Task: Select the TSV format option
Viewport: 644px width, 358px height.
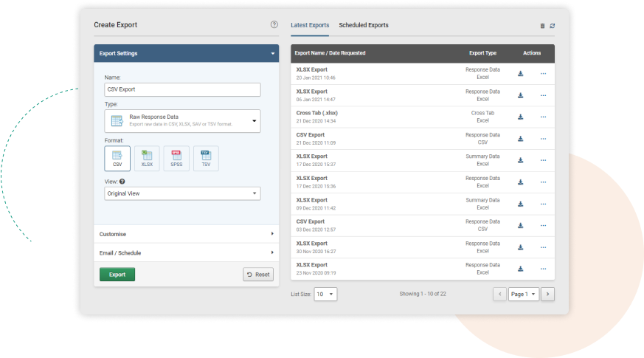Action: pyautogui.click(x=206, y=159)
